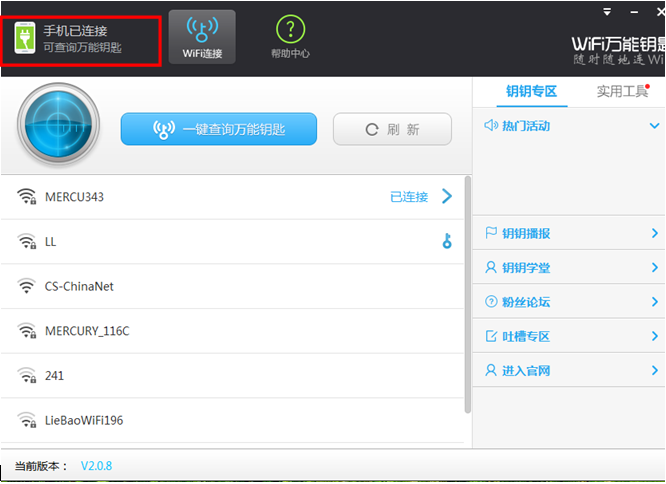Click the person icon for 进入官网
Viewport: 666px width, 484px height.
pyautogui.click(x=491, y=370)
